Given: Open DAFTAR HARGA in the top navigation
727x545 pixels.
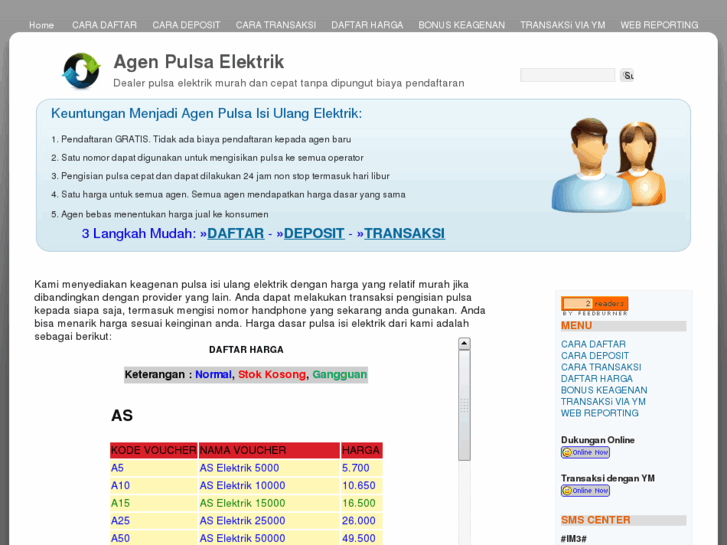Looking at the screenshot, I should click(367, 25).
